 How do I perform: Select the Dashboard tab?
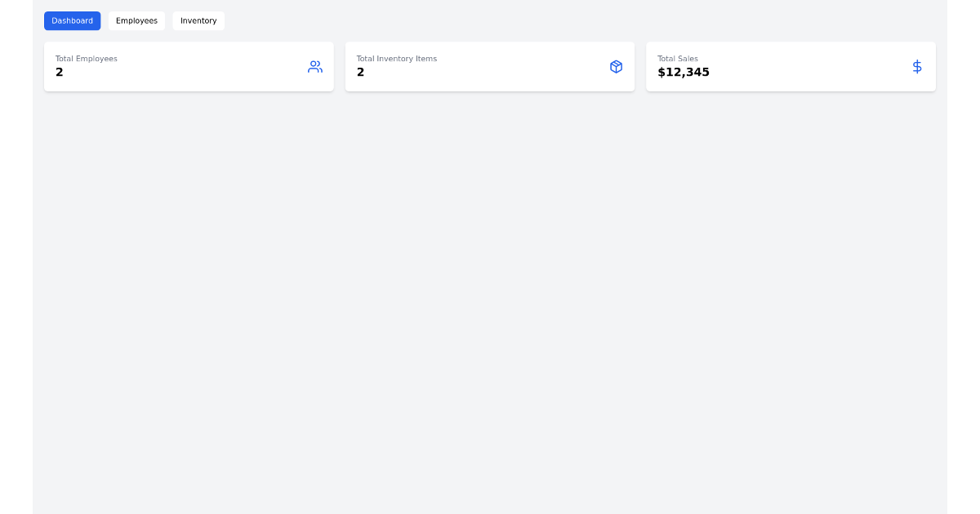tap(72, 20)
